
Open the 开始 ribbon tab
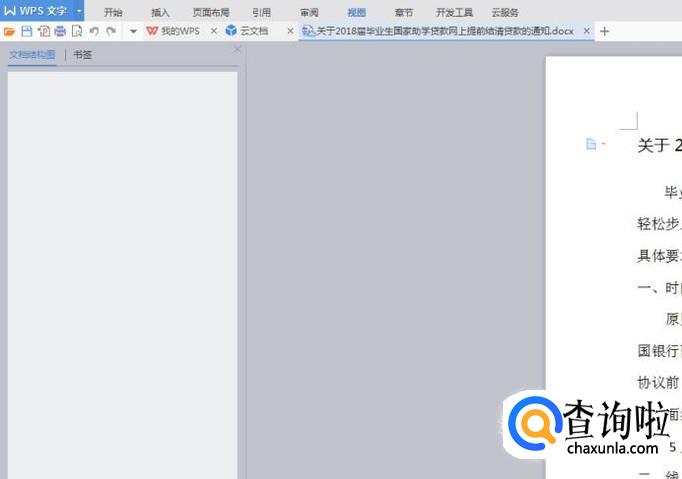113,13
